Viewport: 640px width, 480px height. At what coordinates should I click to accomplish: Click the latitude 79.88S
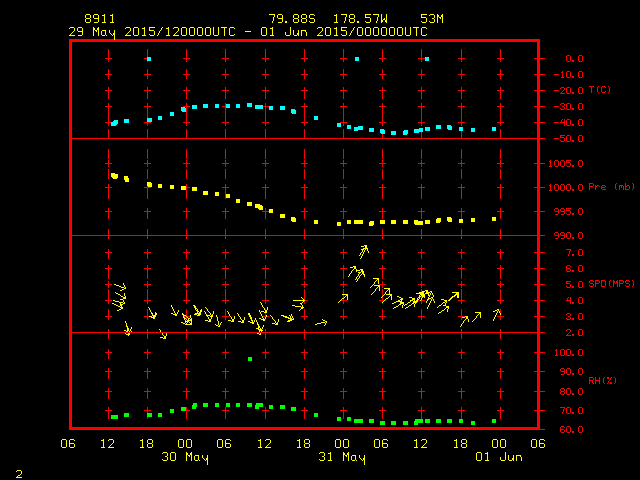click(x=292, y=19)
